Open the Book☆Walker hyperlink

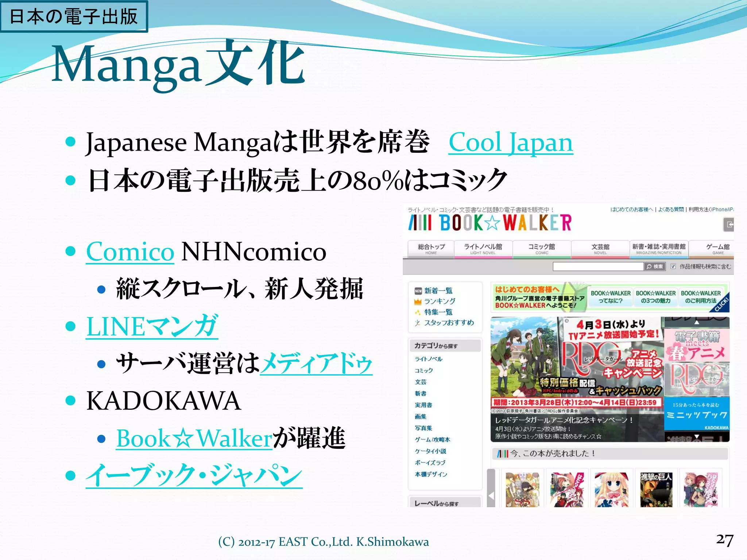(194, 438)
